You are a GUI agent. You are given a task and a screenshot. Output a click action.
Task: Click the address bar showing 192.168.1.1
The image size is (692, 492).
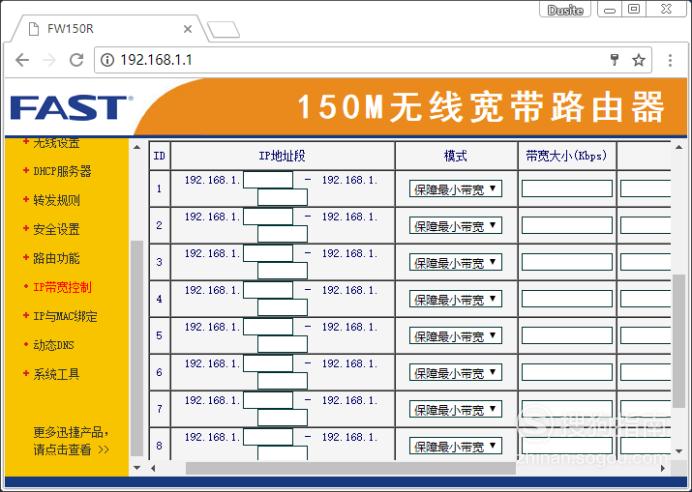pyautogui.click(x=373, y=60)
